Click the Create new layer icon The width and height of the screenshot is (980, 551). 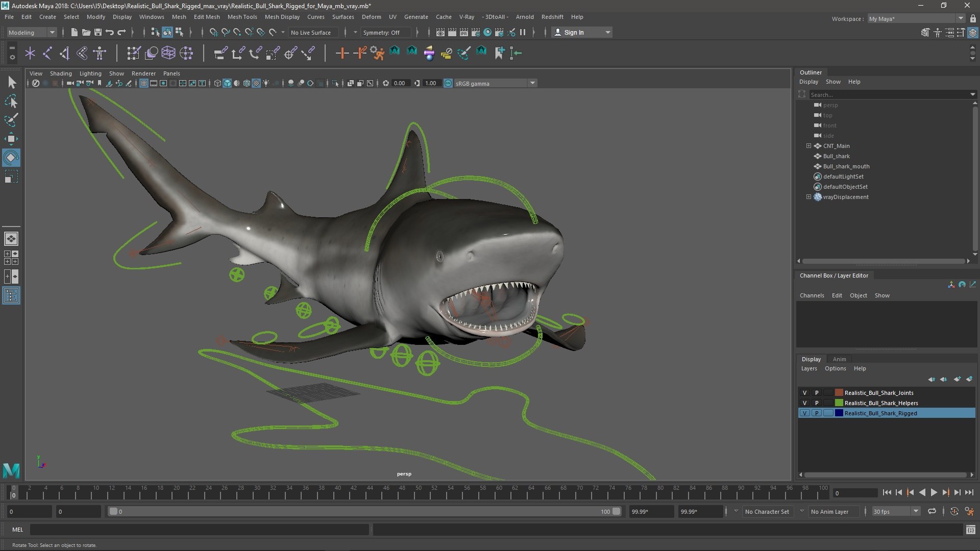957,379
